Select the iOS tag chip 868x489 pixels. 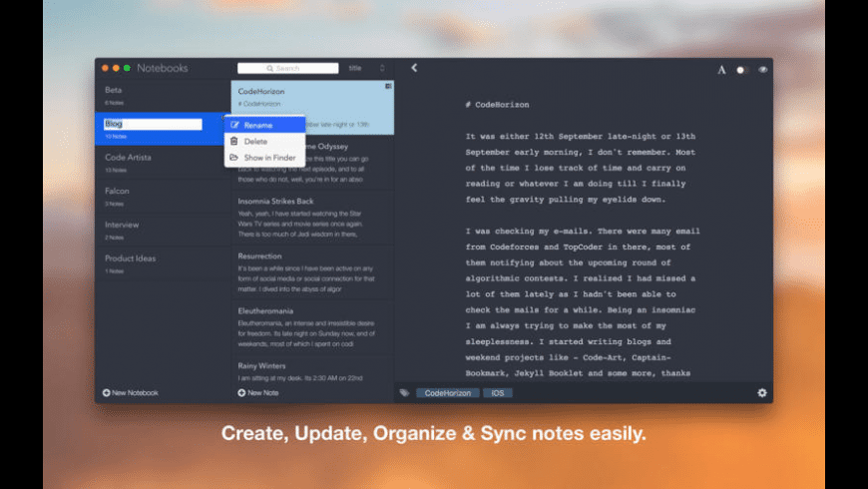pos(498,392)
